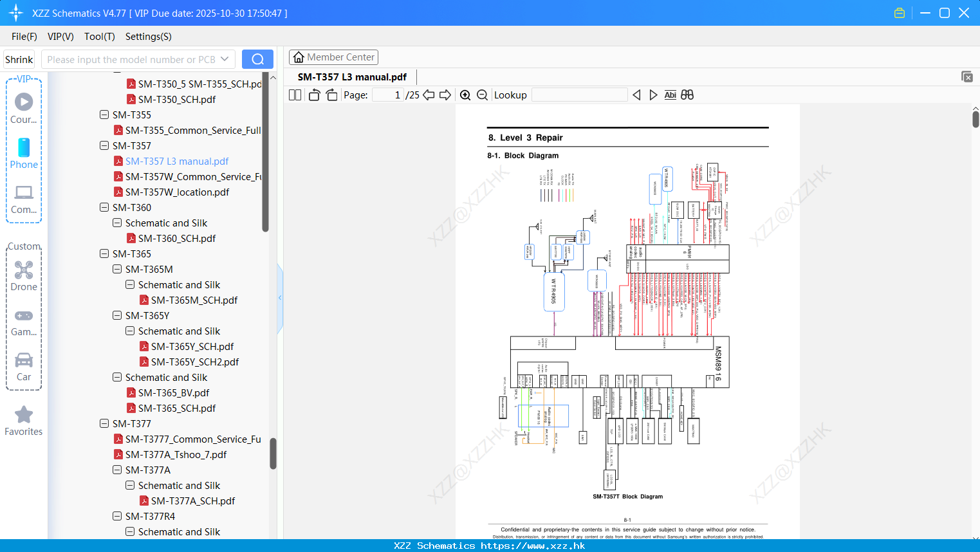Screen dimensions: 980x552
Task: Select Computer sidebar category
Action: (24, 199)
